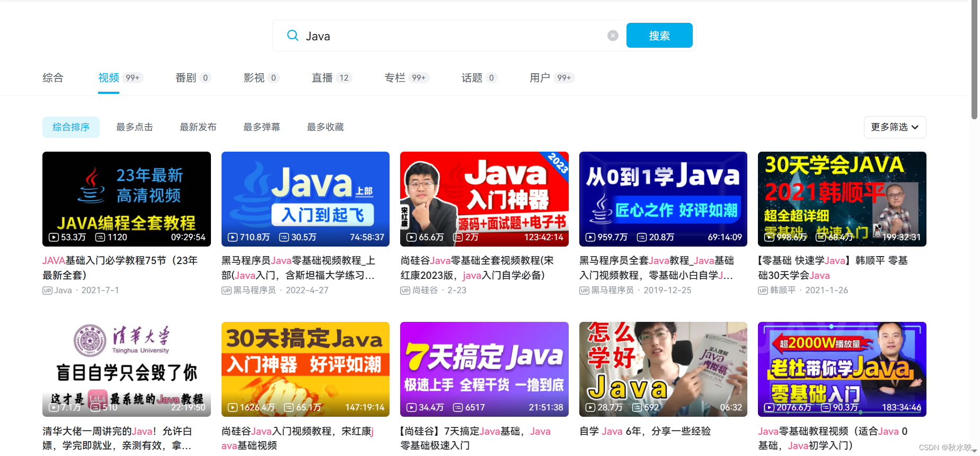Click danmaku icon beside 20.8万
The width and height of the screenshot is (980, 456).
[642, 237]
